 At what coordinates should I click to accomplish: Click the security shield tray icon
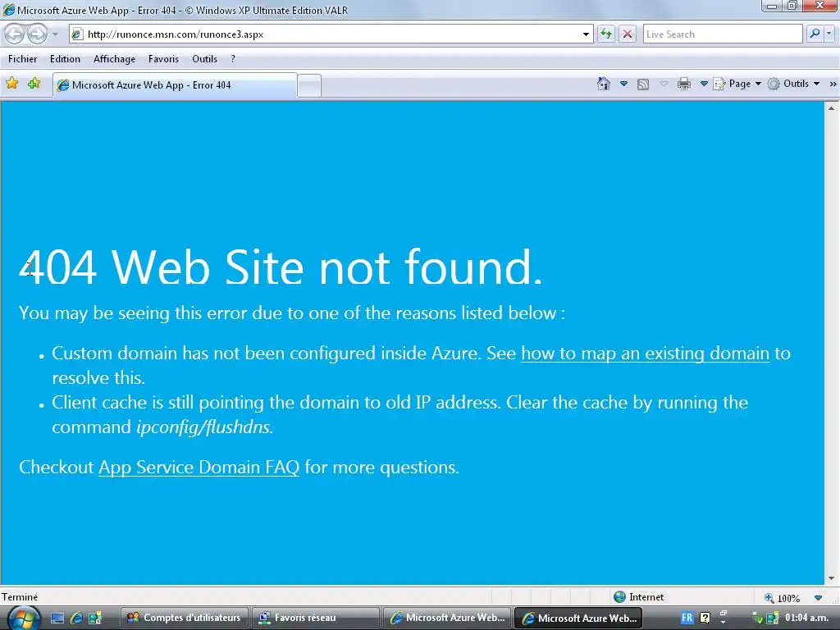[772, 619]
